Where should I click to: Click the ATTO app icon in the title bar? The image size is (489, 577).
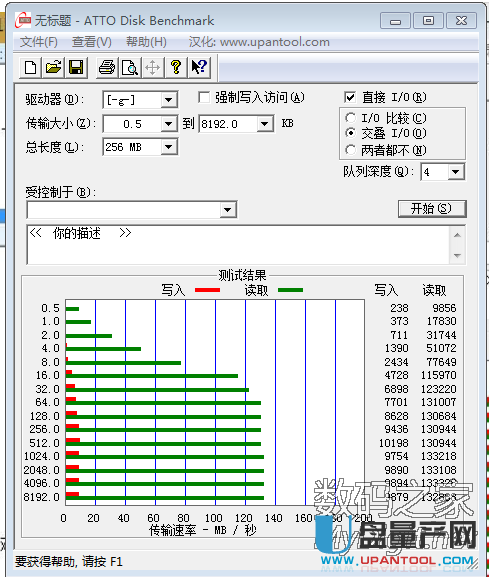click(23, 20)
